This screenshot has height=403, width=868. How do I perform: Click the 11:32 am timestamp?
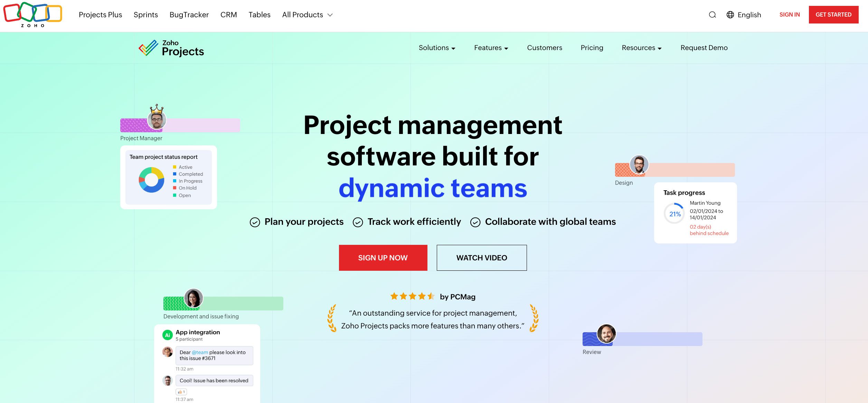click(184, 369)
